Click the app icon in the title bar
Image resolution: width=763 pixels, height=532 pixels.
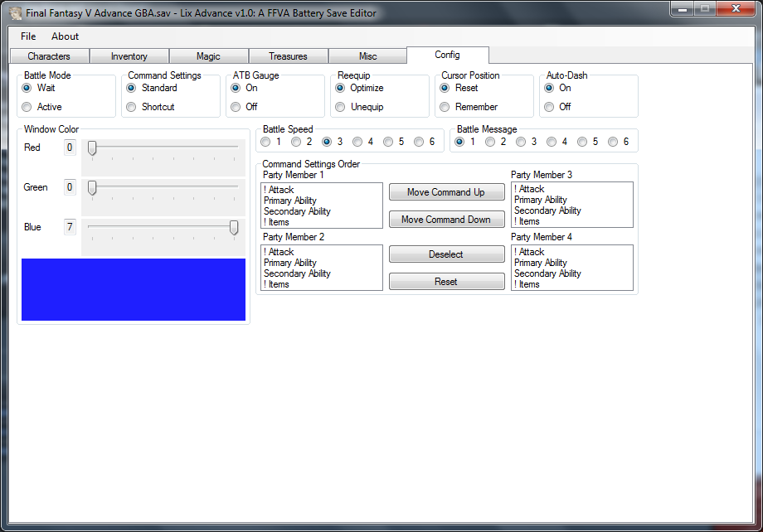pos(16,13)
